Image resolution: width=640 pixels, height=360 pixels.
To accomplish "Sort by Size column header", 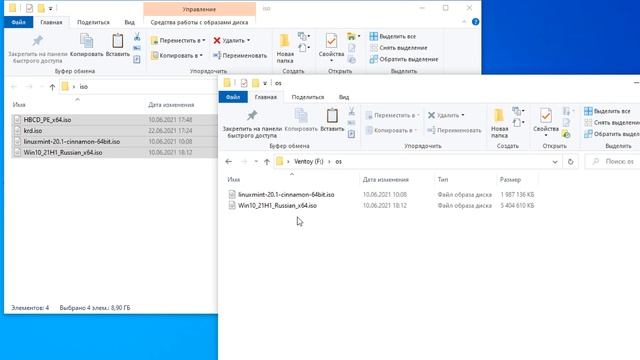I will pyautogui.click(x=510, y=180).
